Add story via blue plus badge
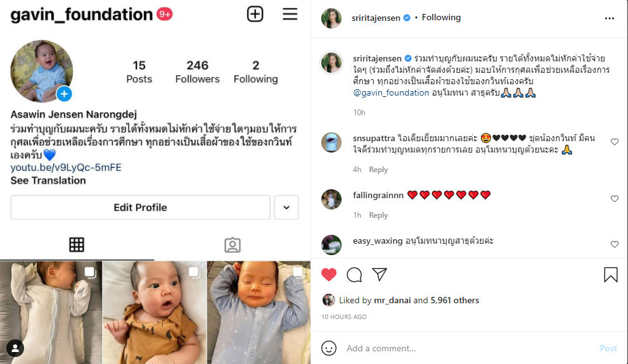 tap(64, 94)
